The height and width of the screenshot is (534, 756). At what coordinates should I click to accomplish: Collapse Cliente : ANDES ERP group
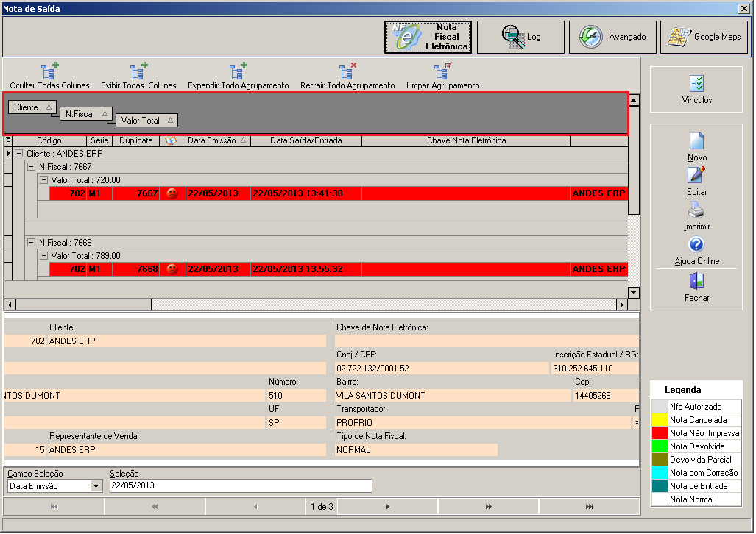19,154
